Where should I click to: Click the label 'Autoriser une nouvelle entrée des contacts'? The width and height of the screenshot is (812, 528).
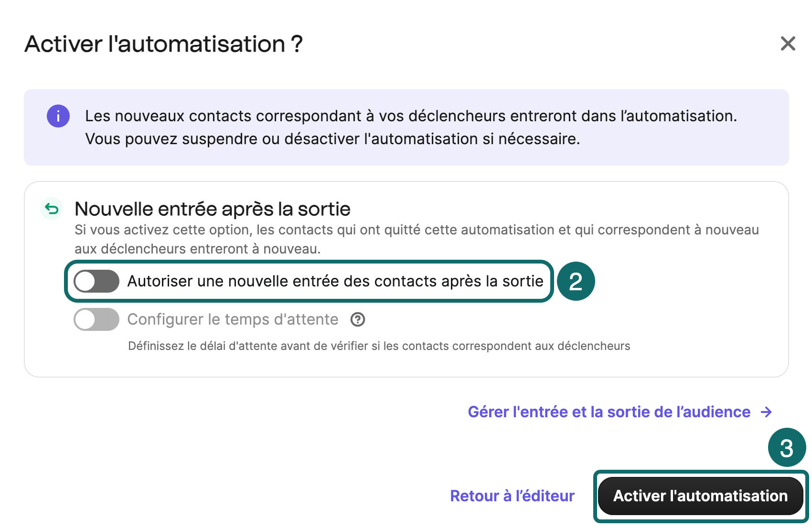(x=335, y=281)
